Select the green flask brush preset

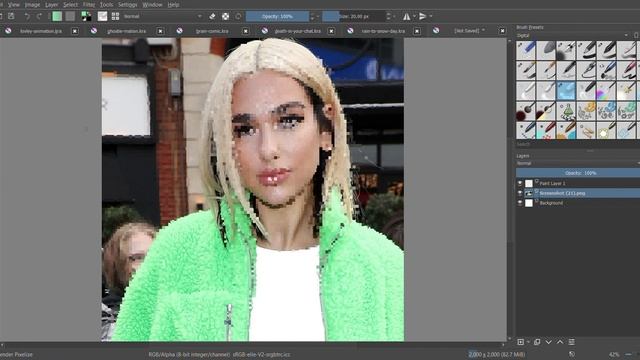click(566, 111)
